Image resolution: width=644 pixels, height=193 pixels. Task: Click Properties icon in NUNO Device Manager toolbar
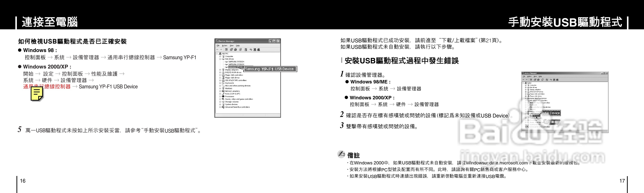point(535,80)
